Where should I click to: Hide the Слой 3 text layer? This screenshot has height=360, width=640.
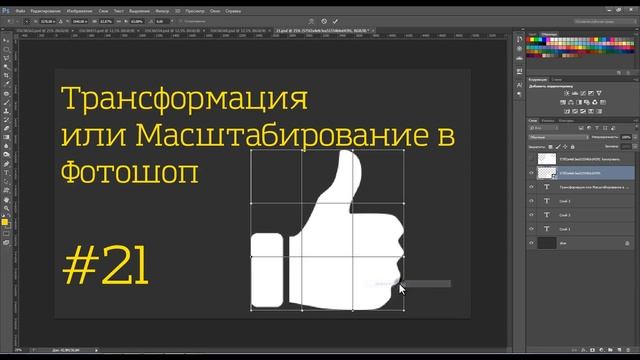[x=531, y=201]
